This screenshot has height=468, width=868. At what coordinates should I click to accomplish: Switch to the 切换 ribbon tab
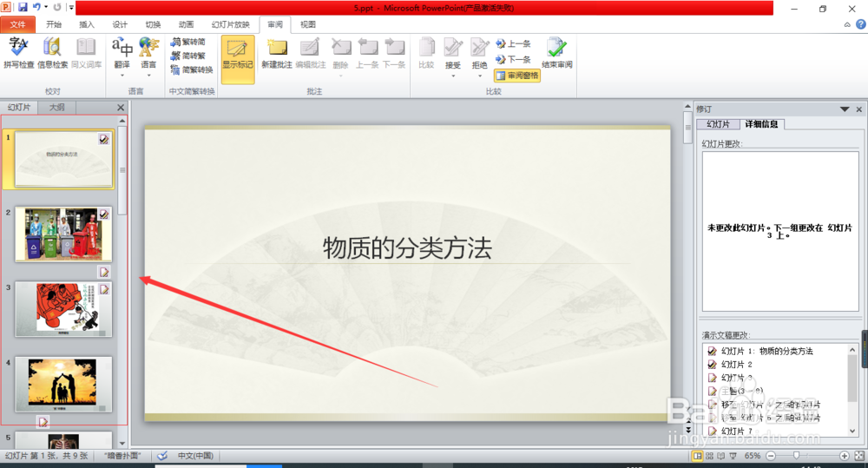pos(153,24)
